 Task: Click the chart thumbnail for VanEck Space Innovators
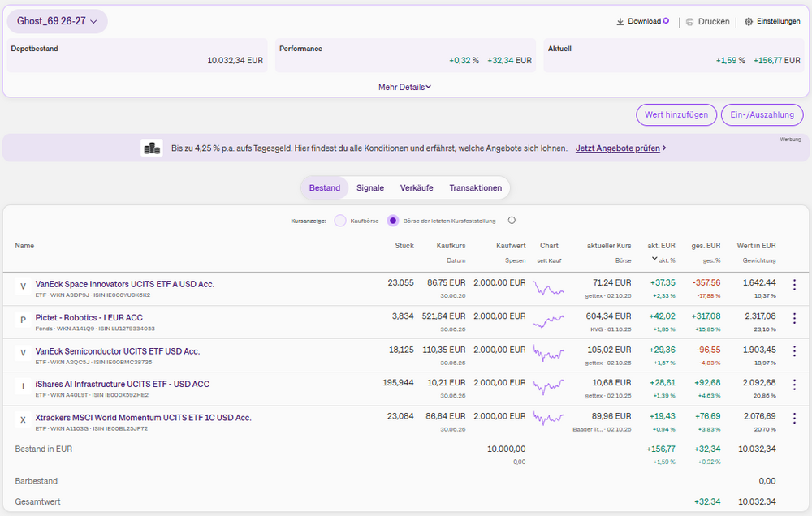pos(549,288)
